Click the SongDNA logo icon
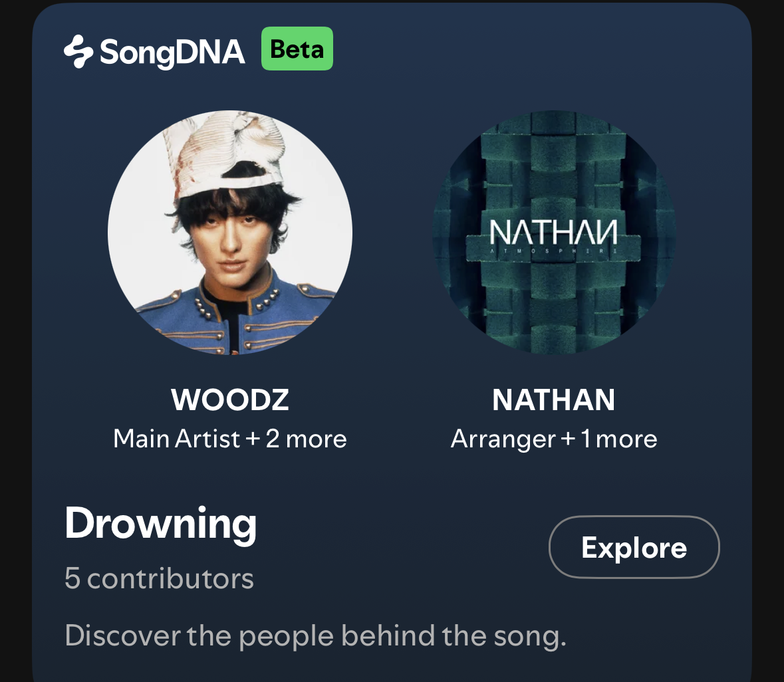784x682 pixels. pos(78,51)
